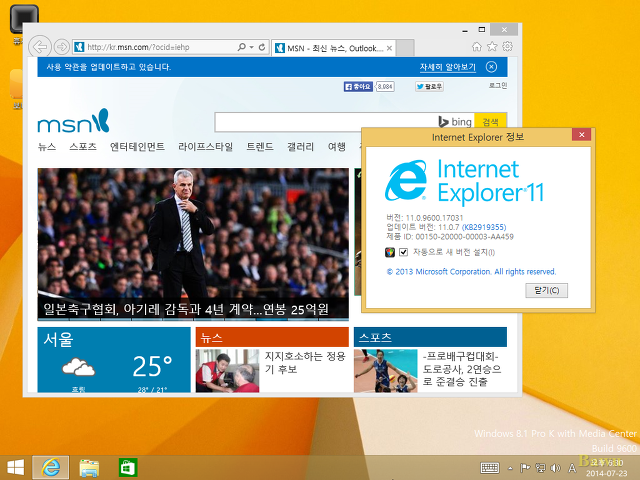The width and height of the screenshot is (640, 480).
Task: Close the Internet Explorer 정보 dialog
Action: point(582,135)
